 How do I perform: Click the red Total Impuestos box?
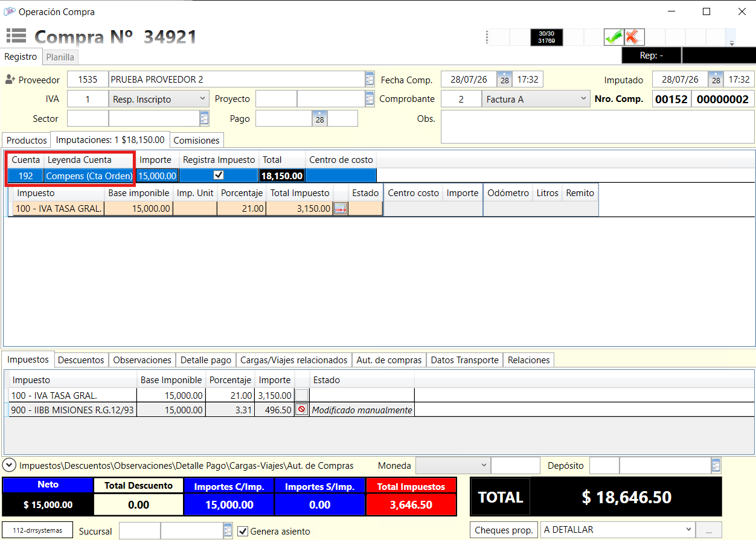click(411, 496)
